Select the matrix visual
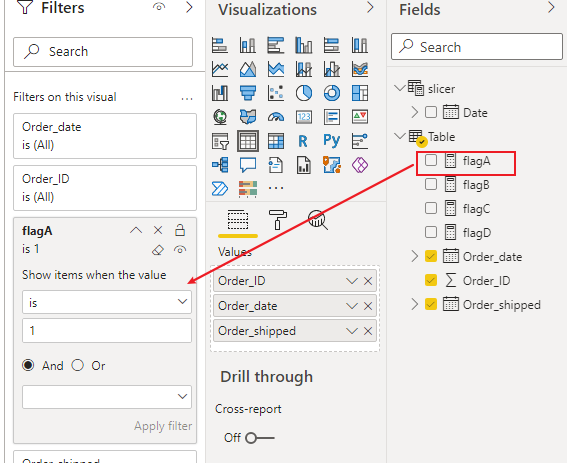 pos(276,141)
